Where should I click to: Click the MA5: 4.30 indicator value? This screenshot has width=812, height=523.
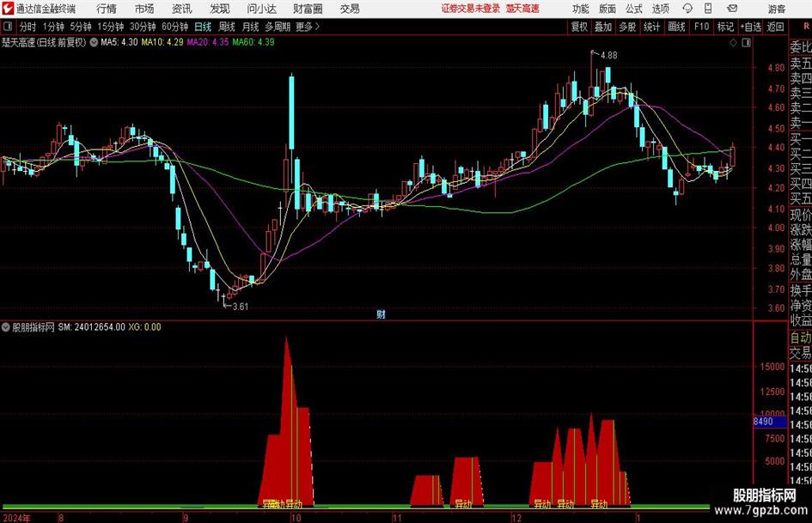pyautogui.click(x=119, y=42)
